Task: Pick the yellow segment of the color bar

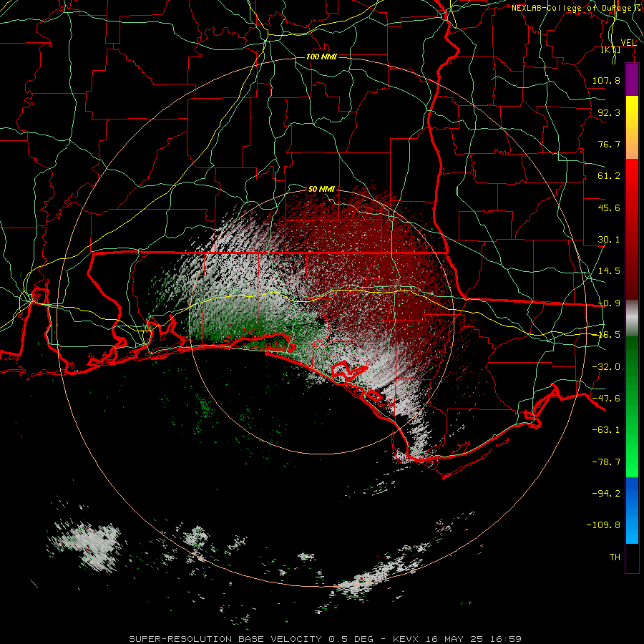Action: click(632, 110)
